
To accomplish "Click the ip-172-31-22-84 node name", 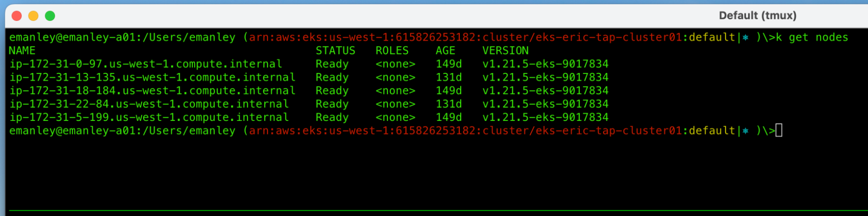I will tap(149, 104).
